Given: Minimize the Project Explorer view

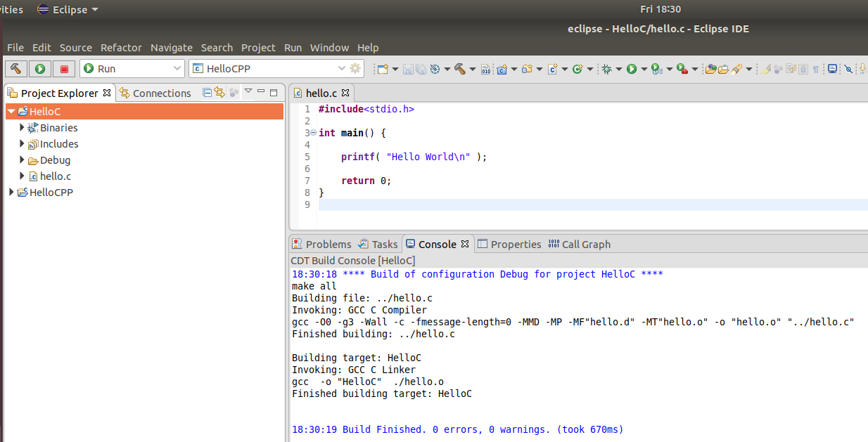Looking at the screenshot, I should (x=261, y=91).
